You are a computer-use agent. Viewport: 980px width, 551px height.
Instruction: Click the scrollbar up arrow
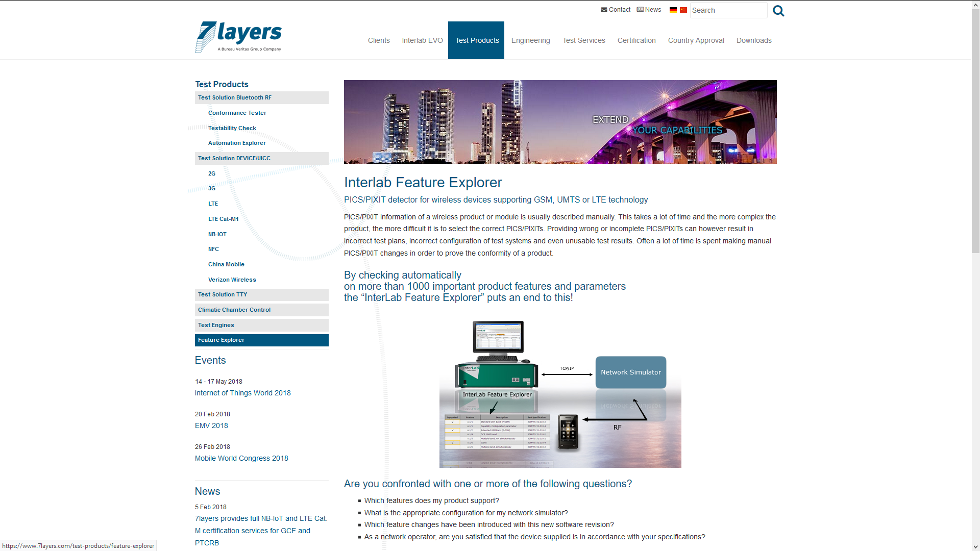click(x=975, y=4)
